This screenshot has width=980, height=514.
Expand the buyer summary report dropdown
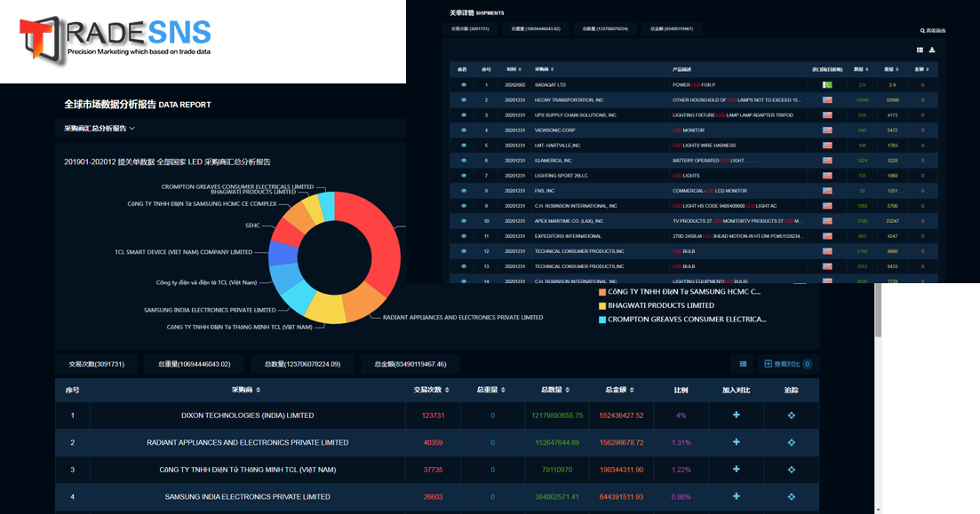coord(100,129)
